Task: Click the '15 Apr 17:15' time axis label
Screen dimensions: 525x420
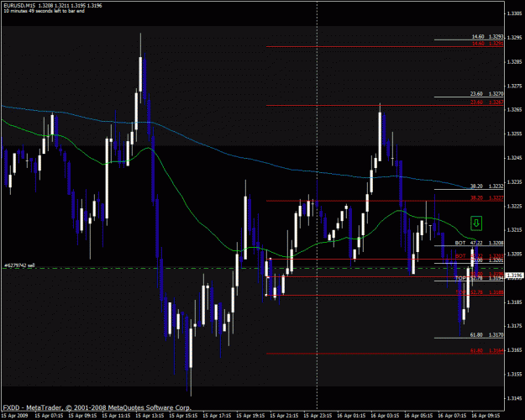Action: 217,416
